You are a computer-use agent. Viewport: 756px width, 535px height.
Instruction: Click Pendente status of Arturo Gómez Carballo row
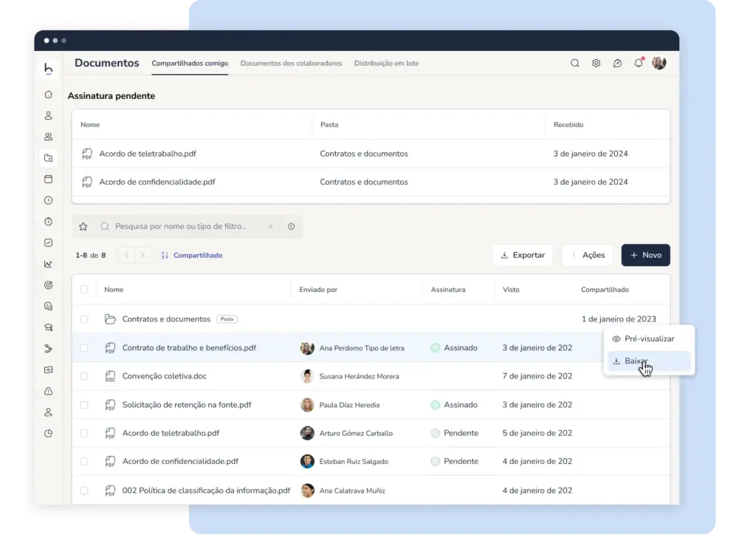coord(455,433)
